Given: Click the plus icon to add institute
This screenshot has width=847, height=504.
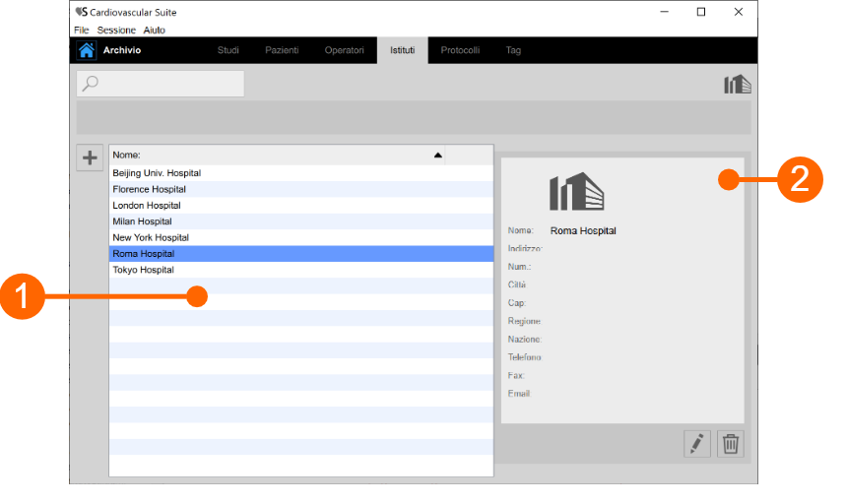Looking at the screenshot, I should coord(90,157).
